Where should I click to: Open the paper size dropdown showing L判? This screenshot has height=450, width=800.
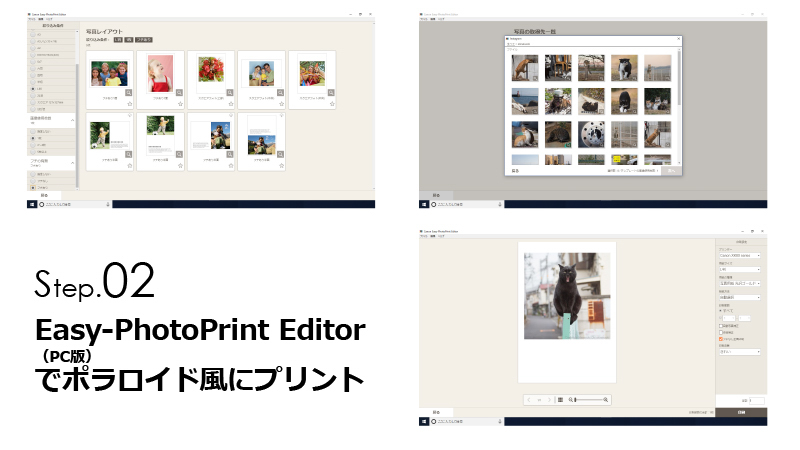pos(740,269)
